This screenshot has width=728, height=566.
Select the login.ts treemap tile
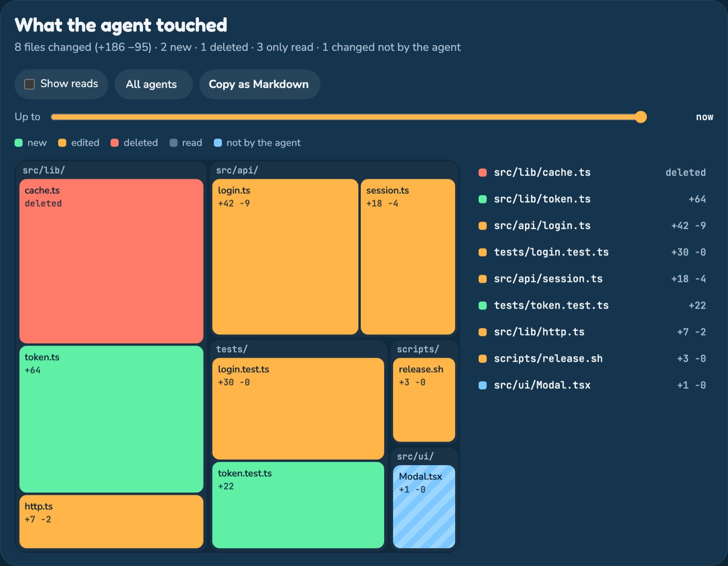[285, 257]
